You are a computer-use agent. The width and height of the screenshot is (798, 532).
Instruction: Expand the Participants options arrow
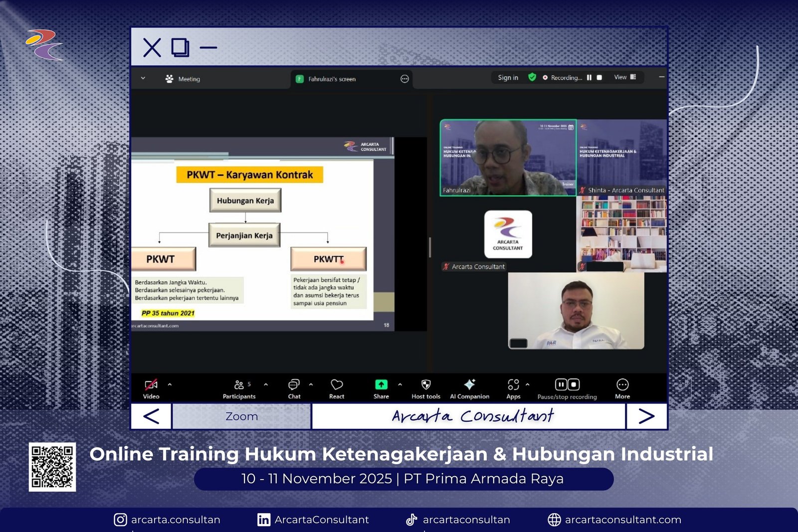(266, 384)
